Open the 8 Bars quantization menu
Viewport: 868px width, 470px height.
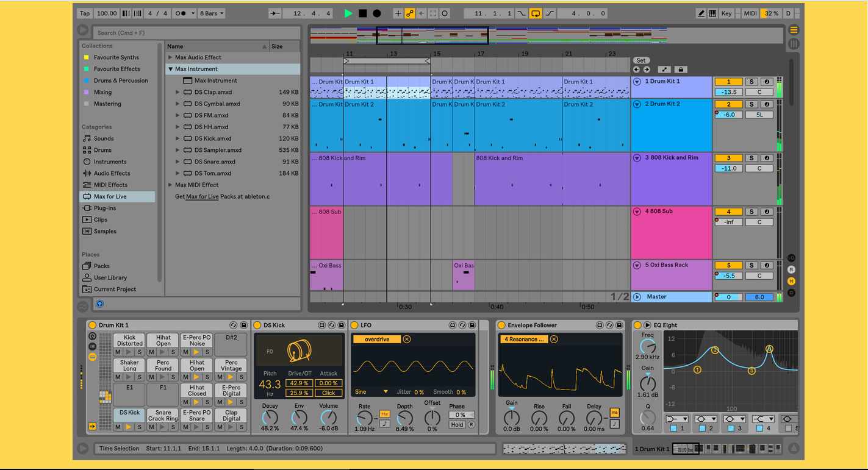pyautogui.click(x=212, y=13)
